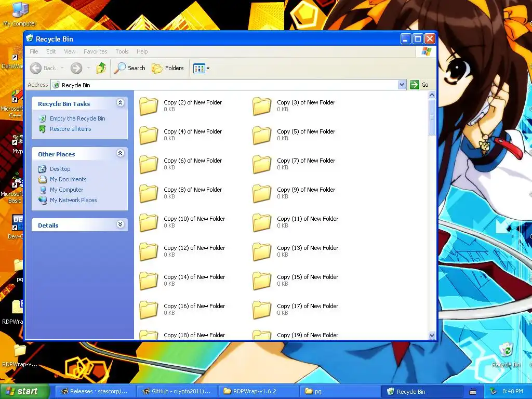Go to My Network Places link
The height and width of the screenshot is (399, 532).
pos(73,200)
